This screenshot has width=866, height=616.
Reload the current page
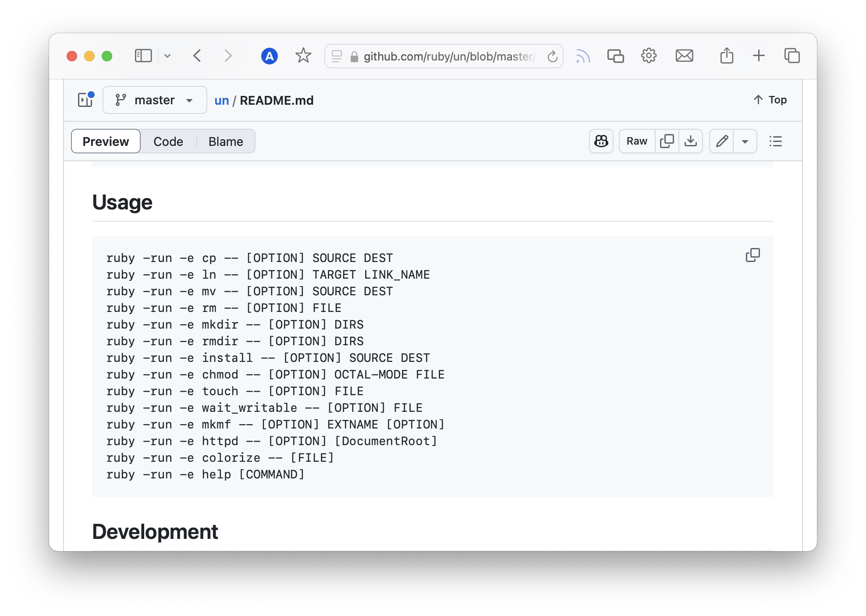point(553,56)
